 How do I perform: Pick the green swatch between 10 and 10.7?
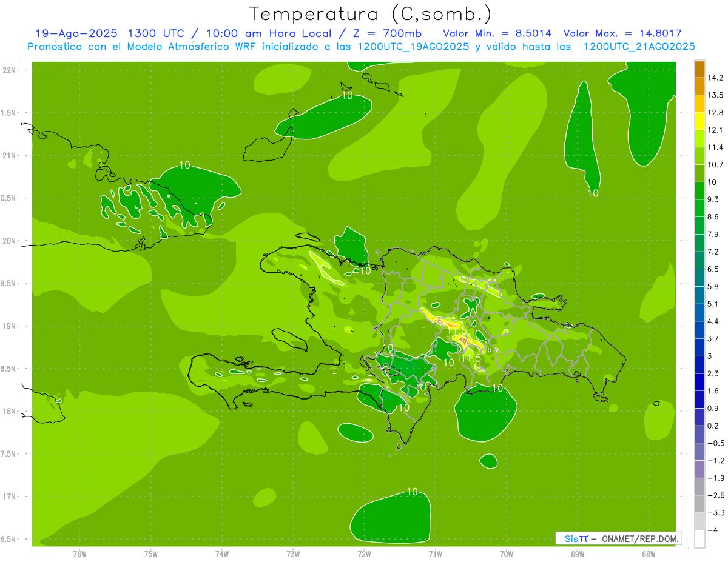coord(699,173)
